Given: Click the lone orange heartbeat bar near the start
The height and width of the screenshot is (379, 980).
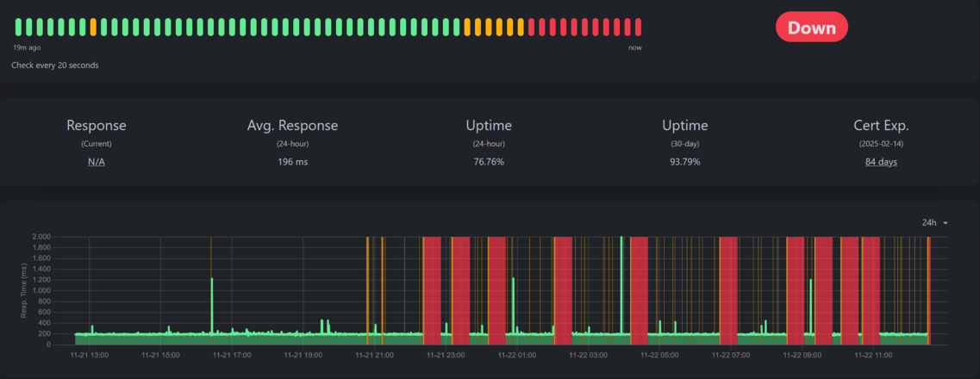Looking at the screenshot, I should [93, 27].
